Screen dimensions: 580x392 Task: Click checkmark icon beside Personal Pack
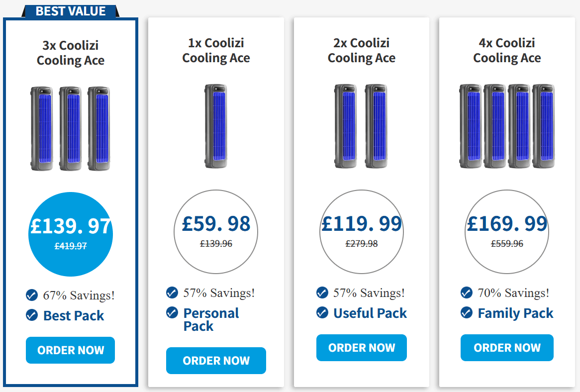[x=172, y=312]
